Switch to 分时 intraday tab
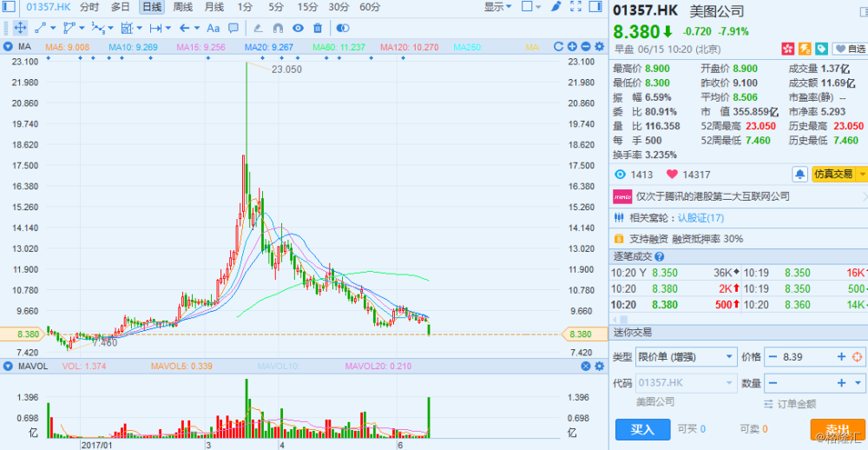 [89, 7]
